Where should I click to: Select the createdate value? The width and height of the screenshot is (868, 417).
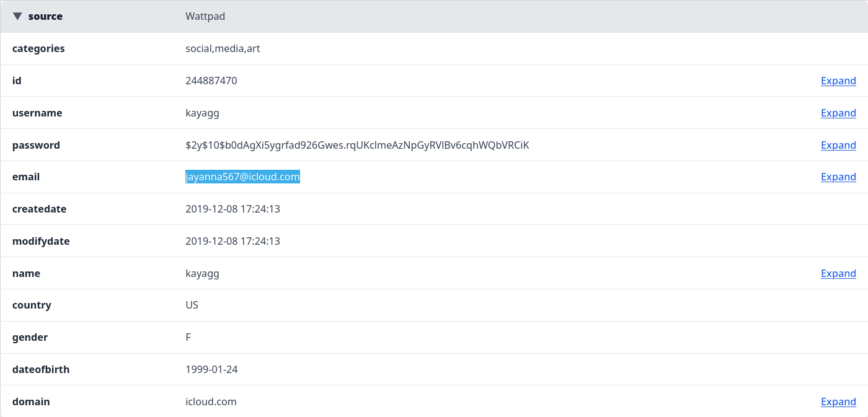click(x=232, y=209)
